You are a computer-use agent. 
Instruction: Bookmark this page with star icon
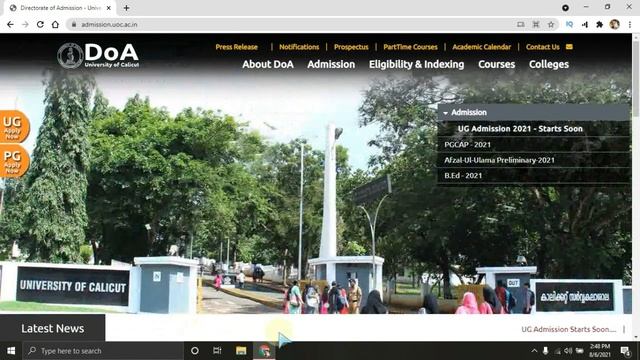(551, 24)
